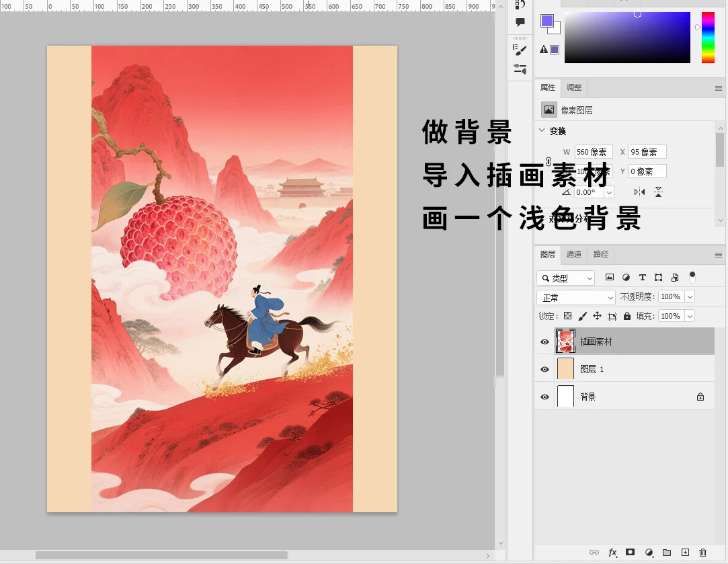Click the vertical scrollbar up arrow
The height and width of the screenshot is (564, 728).
501,7
